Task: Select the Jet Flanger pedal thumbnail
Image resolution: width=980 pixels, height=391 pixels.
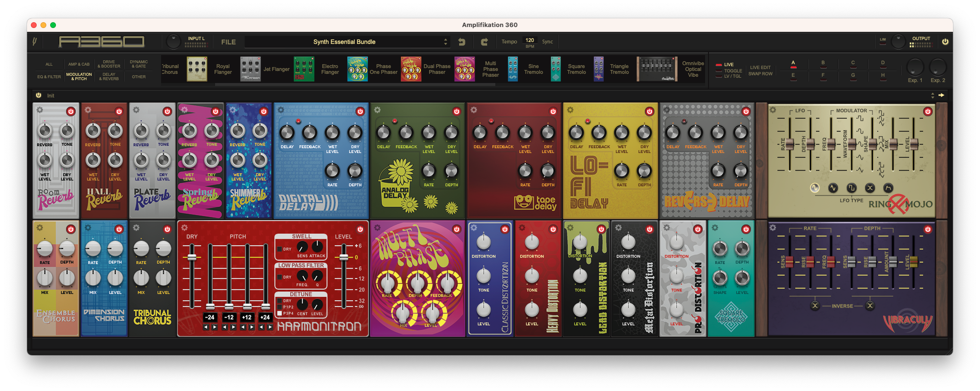Action: (250, 69)
